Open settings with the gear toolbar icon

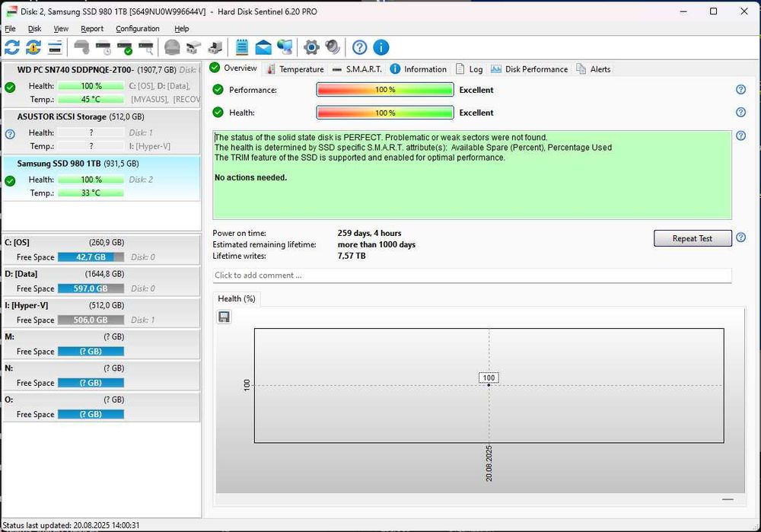(311, 47)
